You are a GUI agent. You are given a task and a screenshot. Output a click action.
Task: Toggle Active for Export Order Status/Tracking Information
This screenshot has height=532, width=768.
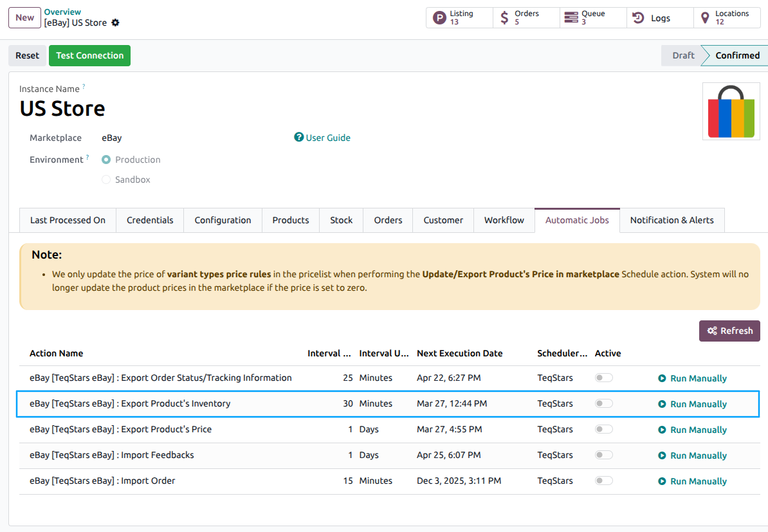tap(603, 378)
